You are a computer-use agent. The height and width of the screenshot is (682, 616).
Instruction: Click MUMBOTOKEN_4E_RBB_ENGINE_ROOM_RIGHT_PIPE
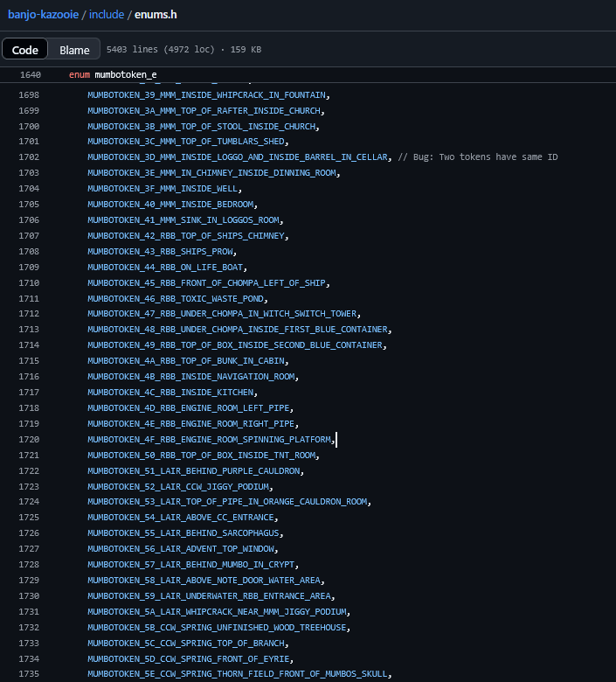(x=191, y=424)
